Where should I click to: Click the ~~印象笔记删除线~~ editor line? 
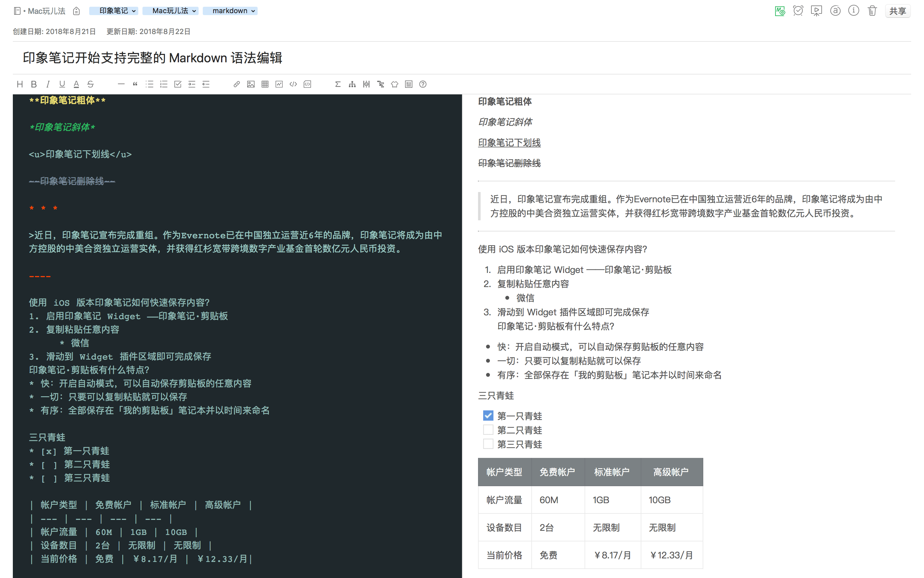[72, 181]
